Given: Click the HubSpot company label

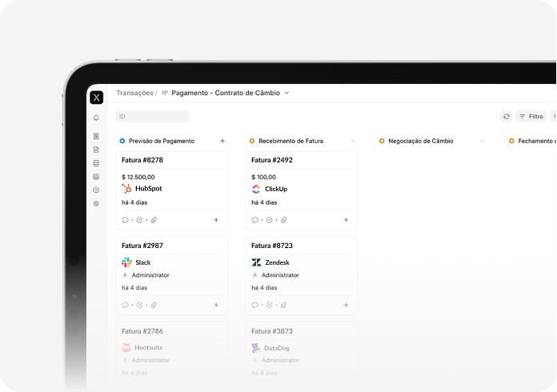Looking at the screenshot, I should point(149,189).
